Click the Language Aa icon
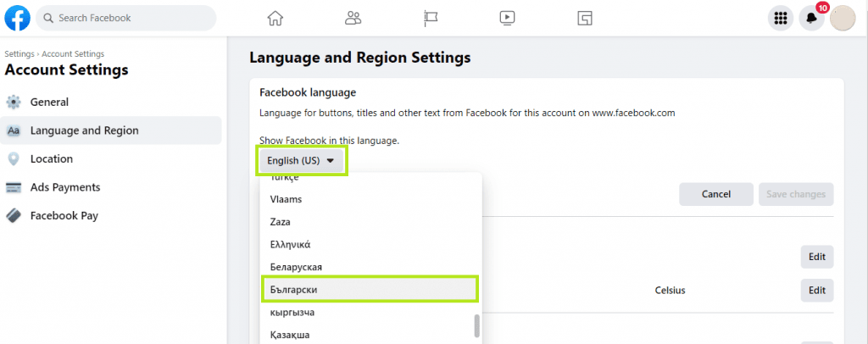 [x=14, y=130]
